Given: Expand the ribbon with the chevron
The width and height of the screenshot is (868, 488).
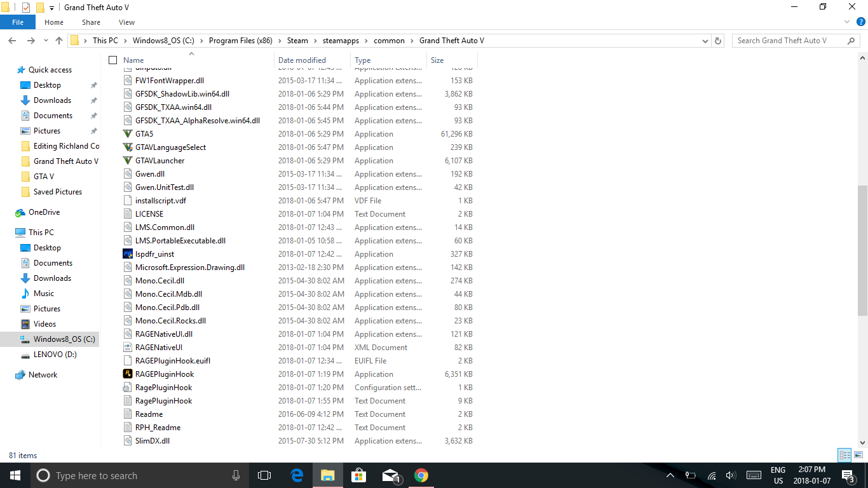Looking at the screenshot, I should (x=846, y=22).
